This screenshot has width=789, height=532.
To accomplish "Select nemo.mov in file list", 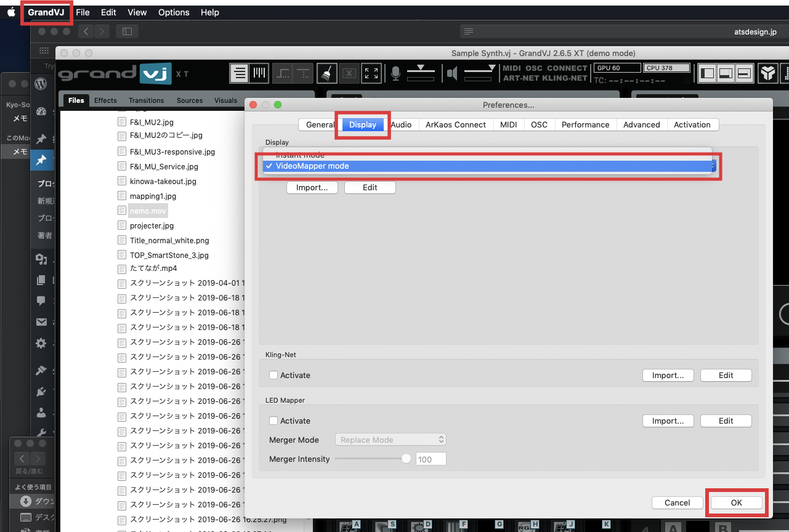I will 148,211.
